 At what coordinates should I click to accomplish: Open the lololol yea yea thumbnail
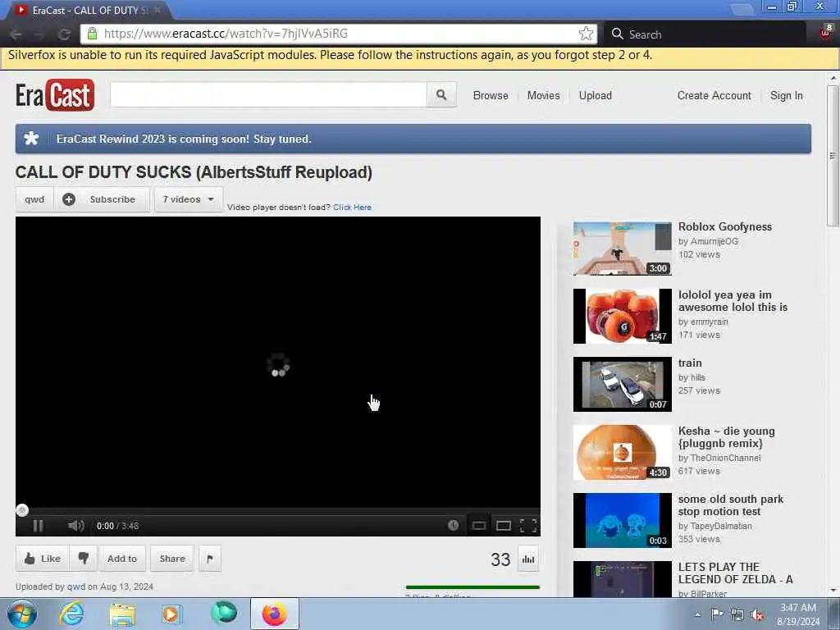click(x=623, y=316)
